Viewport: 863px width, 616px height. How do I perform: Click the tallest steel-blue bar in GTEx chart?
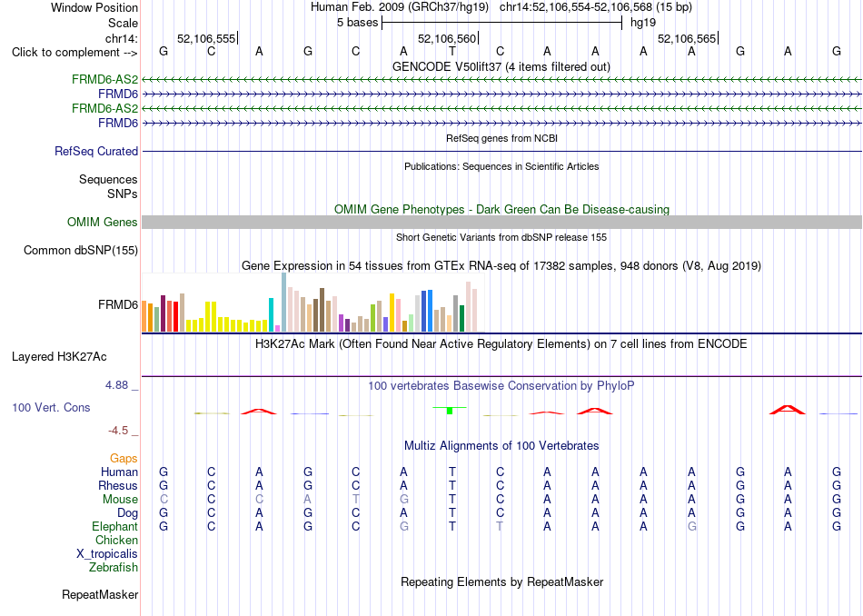(x=284, y=303)
